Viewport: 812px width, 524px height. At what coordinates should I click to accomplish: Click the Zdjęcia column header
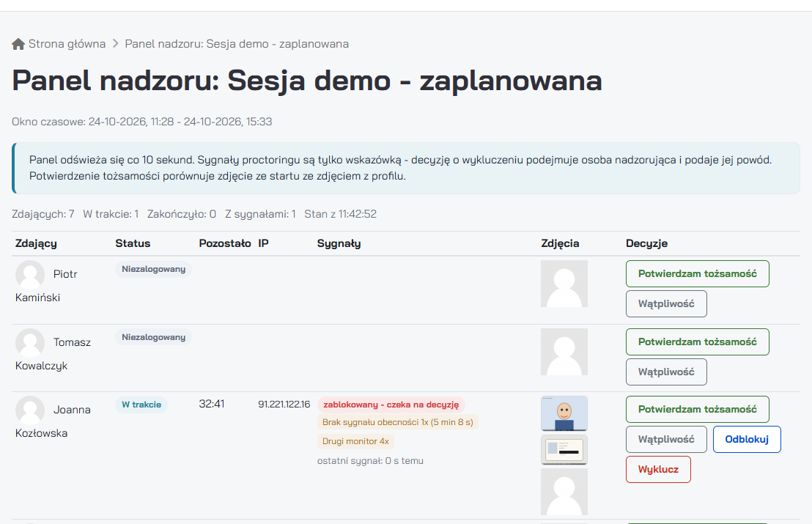pos(560,243)
